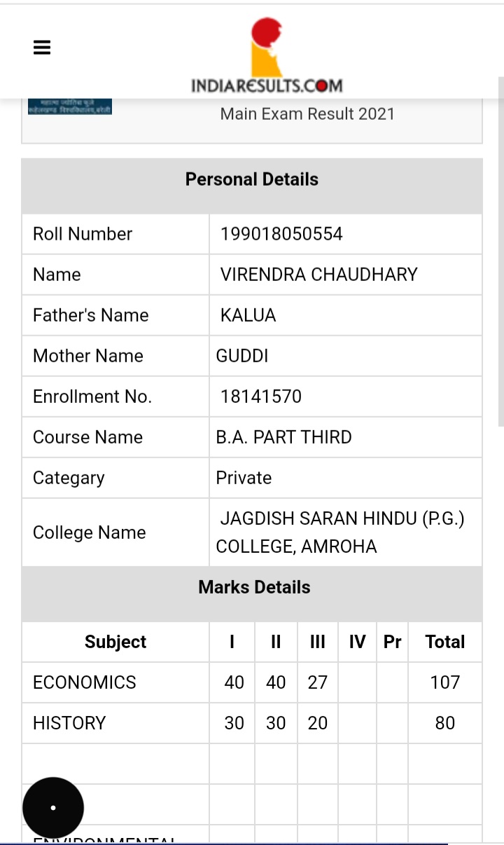Click the Subject column header
Viewport: 504px width, 845px height.
pyautogui.click(x=115, y=642)
